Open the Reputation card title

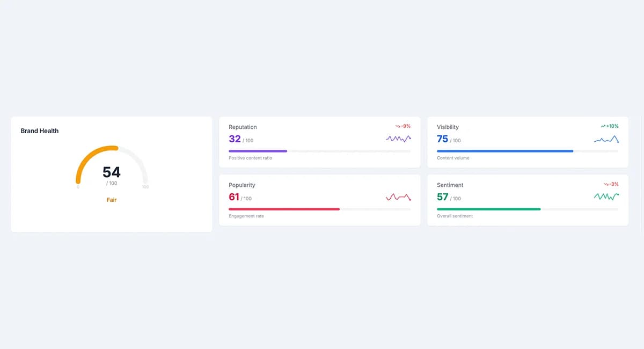243,127
